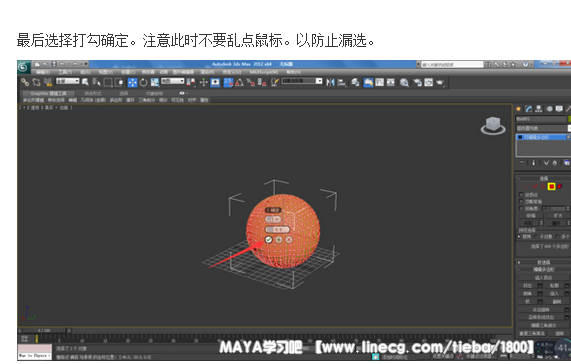Select the Polygon sub-object level icon
This screenshot has width=571, height=364.
tap(551, 186)
